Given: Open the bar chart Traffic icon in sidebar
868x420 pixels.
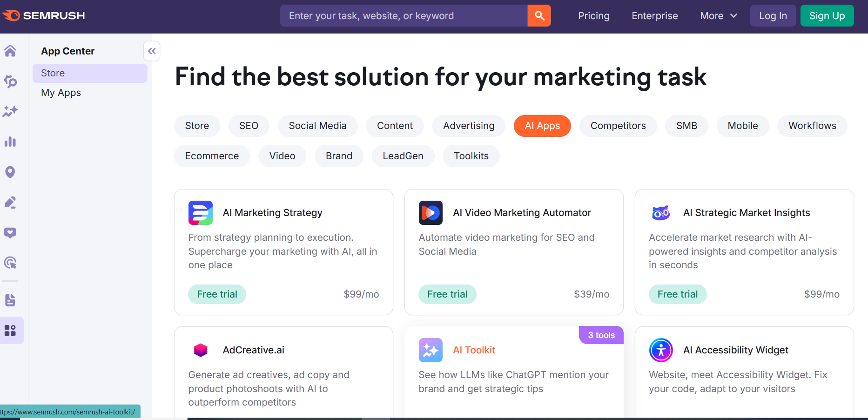Looking at the screenshot, I should 10,142.
